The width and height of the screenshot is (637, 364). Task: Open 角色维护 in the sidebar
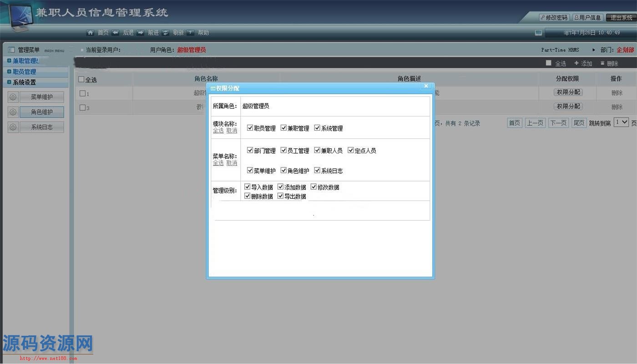point(42,112)
